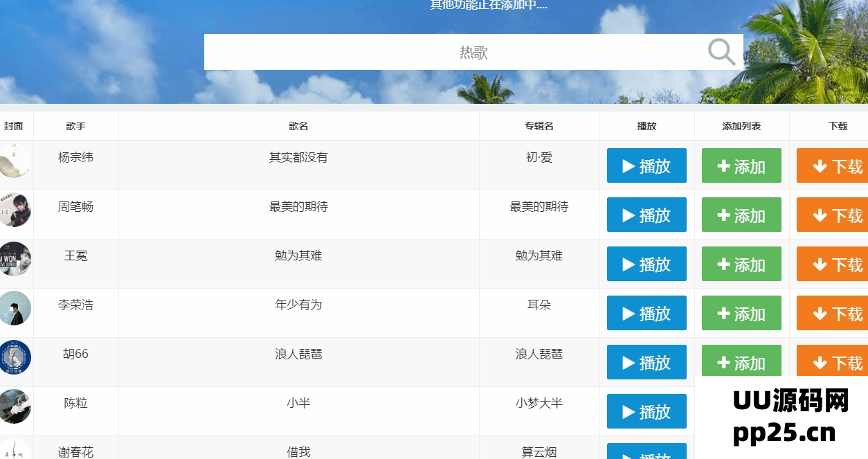The height and width of the screenshot is (459, 868).
Task: Add 其实都没有 to the playlist
Action: click(741, 165)
